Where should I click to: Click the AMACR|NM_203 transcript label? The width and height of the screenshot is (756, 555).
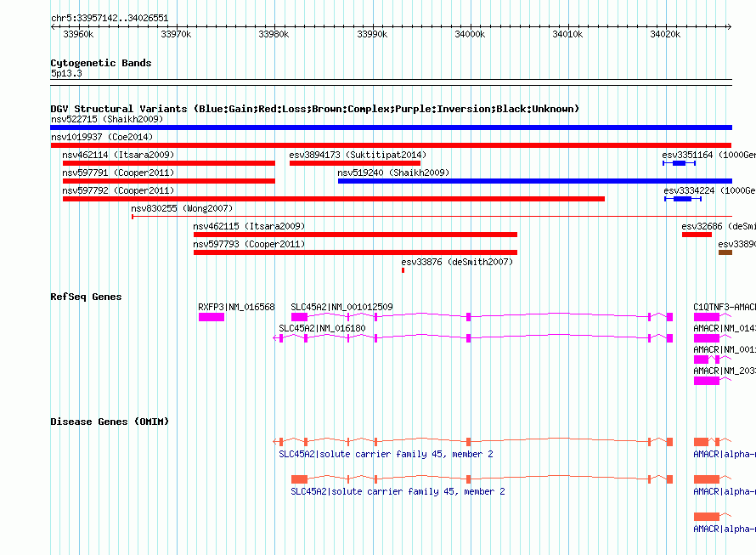(x=725, y=371)
